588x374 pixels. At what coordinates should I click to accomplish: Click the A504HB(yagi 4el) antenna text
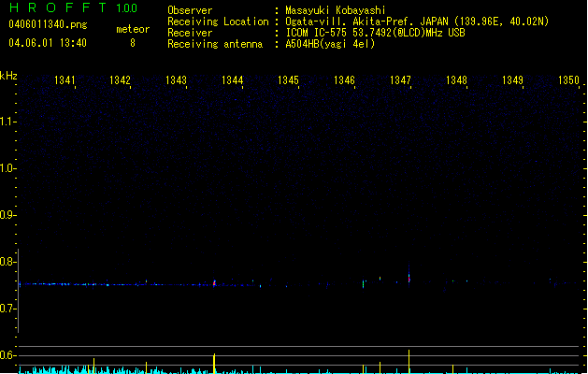click(x=330, y=44)
